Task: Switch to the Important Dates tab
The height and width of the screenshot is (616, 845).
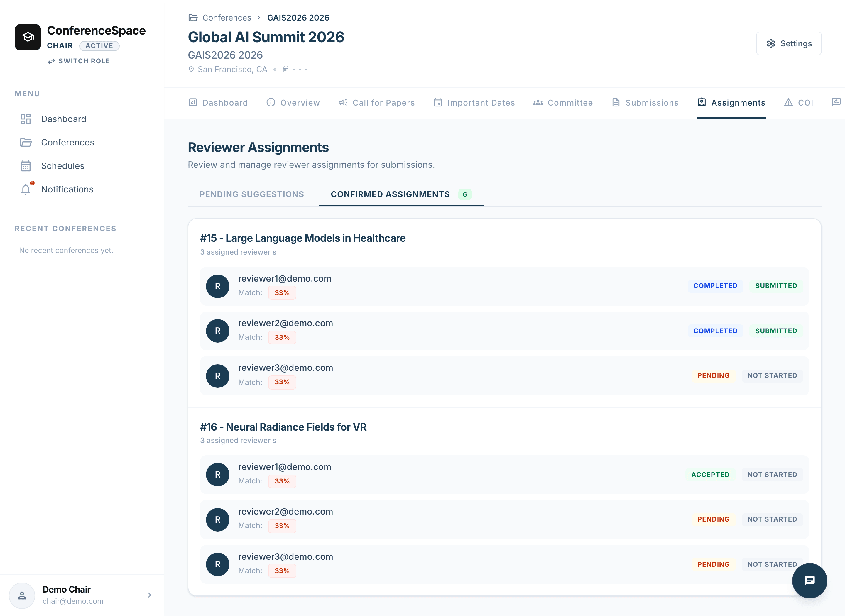Action: [x=474, y=103]
